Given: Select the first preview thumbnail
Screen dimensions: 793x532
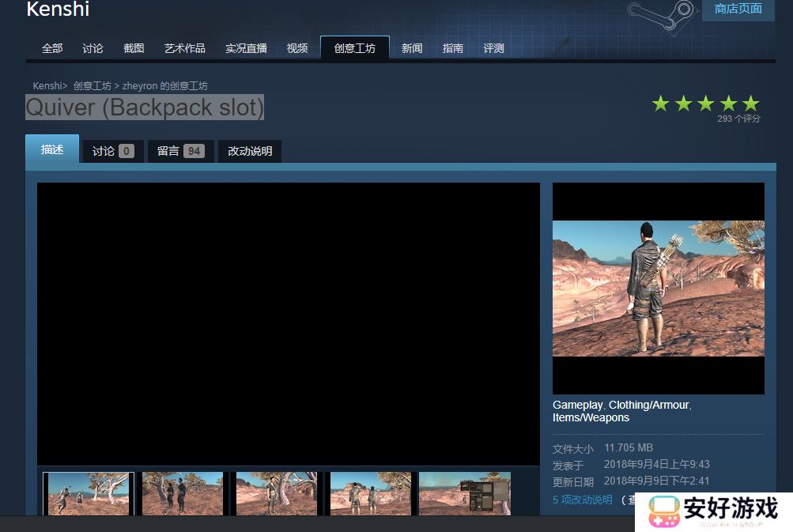Looking at the screenshot, I should point(87,494).
